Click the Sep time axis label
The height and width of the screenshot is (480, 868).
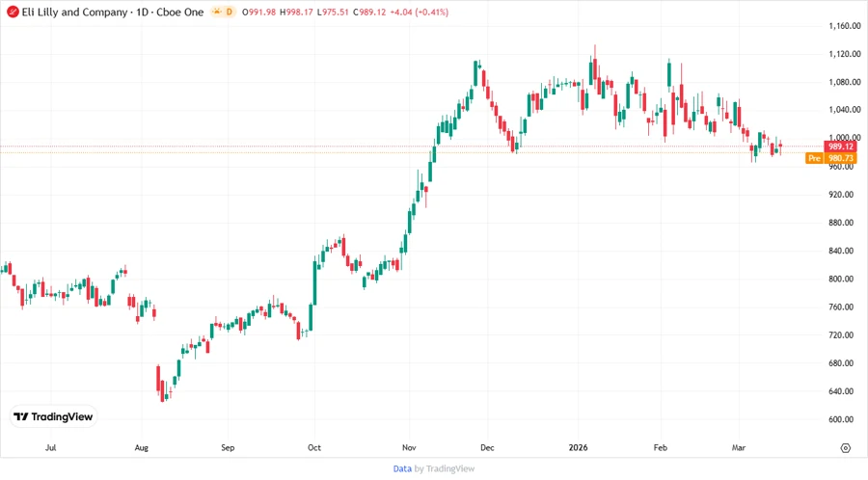click(x=228, y=448)
